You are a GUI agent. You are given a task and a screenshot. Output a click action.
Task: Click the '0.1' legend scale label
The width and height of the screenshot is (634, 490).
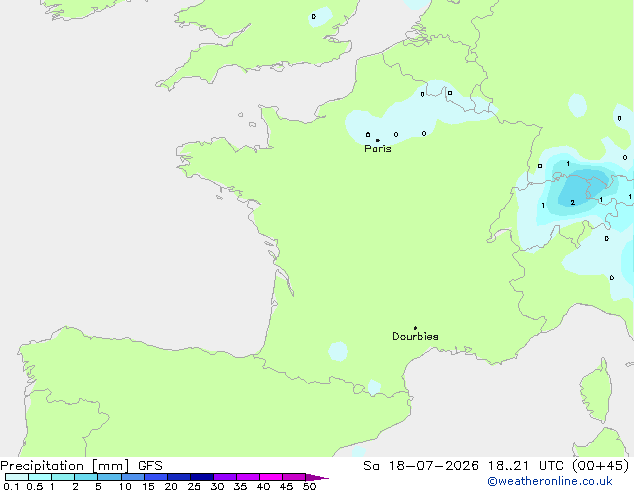[11, 486]
